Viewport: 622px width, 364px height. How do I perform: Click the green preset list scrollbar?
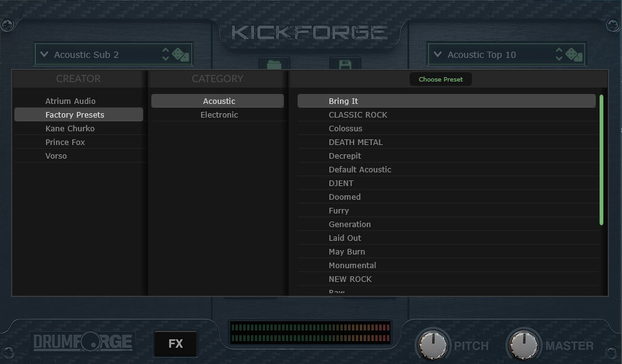(x=601, y=160)
